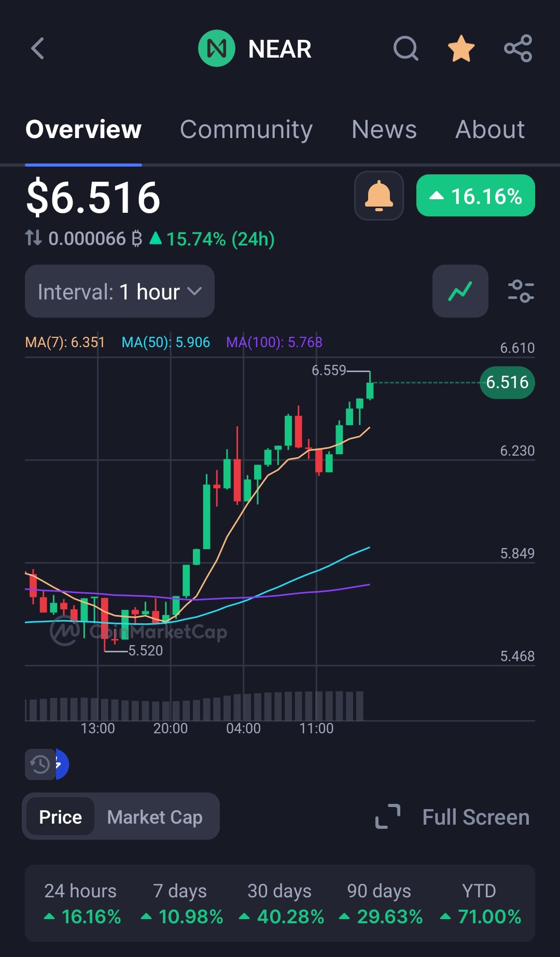Tap the MA(50): 5.906 indicator label
The height and width of the screenshot is (957, 560).
pos(165,343)
